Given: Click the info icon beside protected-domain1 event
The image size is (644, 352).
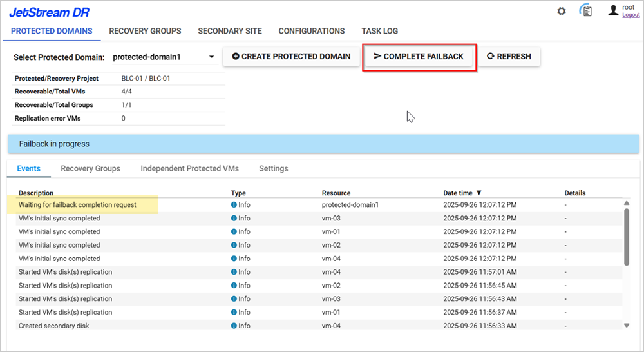Looking at the screenshot, I should (x=234, y=205).
